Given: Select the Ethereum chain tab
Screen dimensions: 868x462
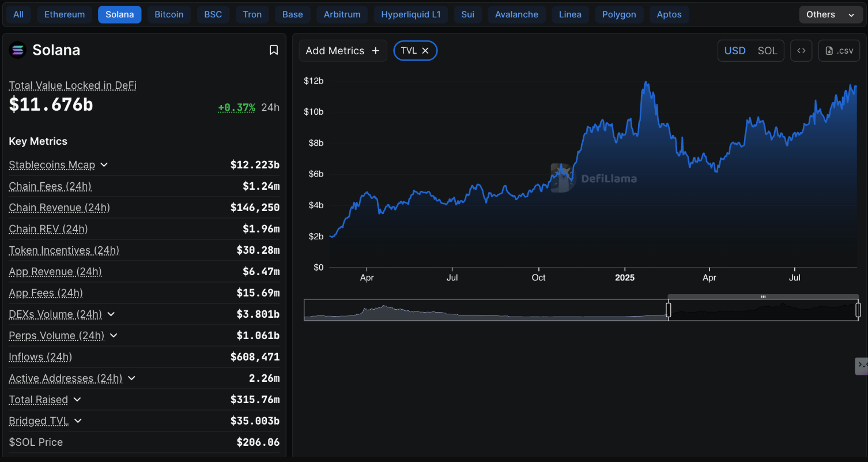Looking at the screenshot, I should point(65,14).
